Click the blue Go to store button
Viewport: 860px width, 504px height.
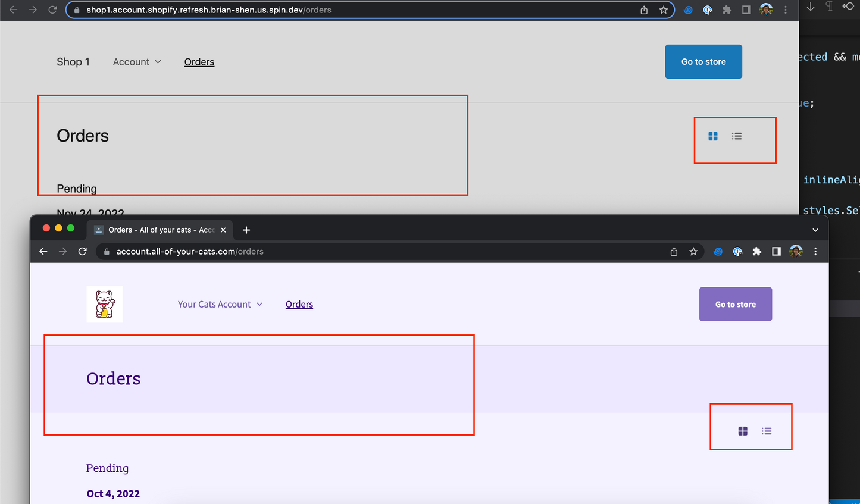click(703, 61)
